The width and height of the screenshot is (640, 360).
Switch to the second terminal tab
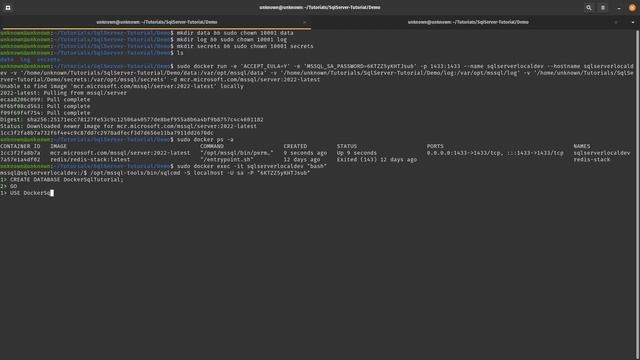468,22
